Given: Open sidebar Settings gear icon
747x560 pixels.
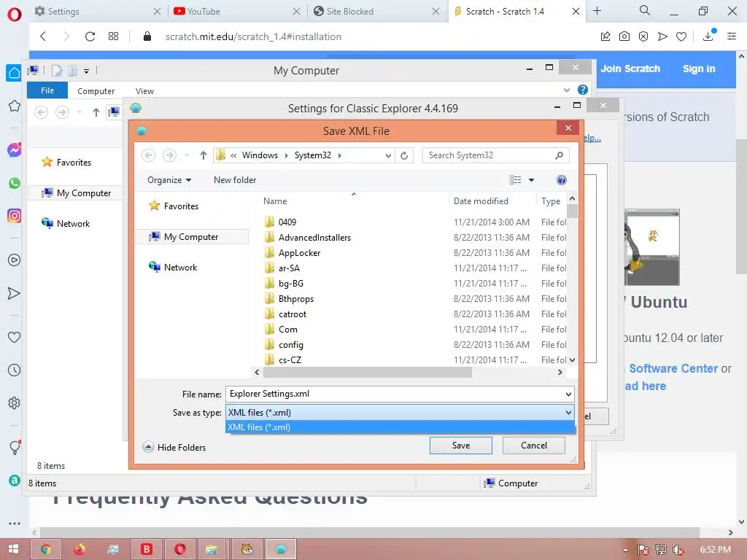Looking at the screenshot, I should click(x=15, y=402).
